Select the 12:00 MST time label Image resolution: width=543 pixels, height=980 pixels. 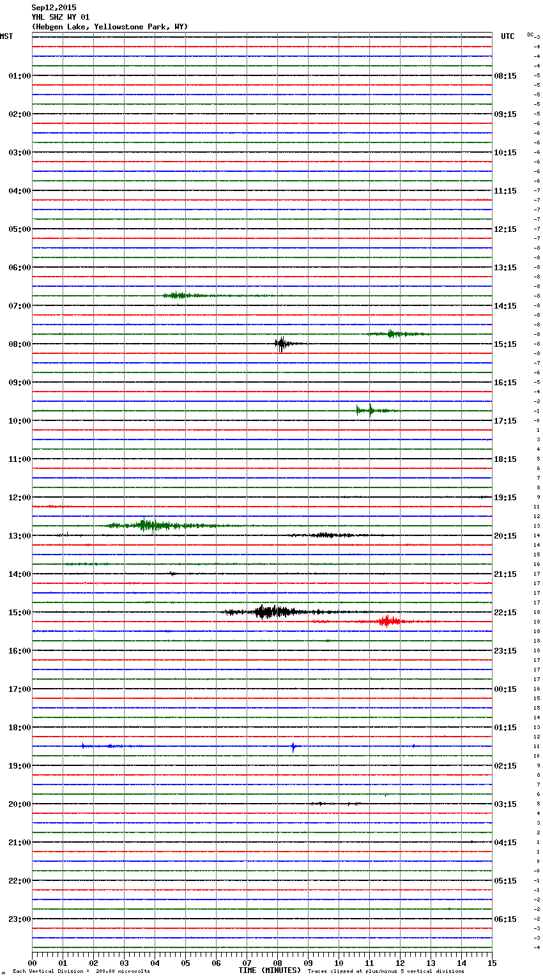pos(20,498)
